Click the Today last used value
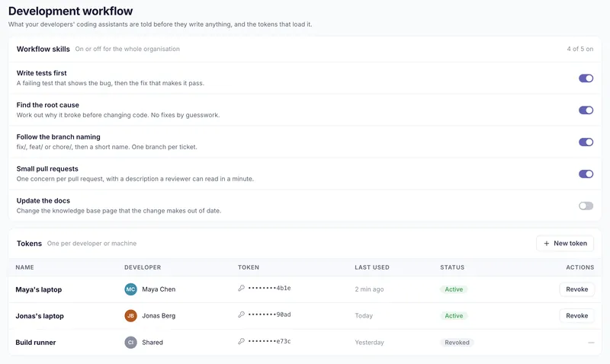Viewport: 610px width, 364px height. 364,316
